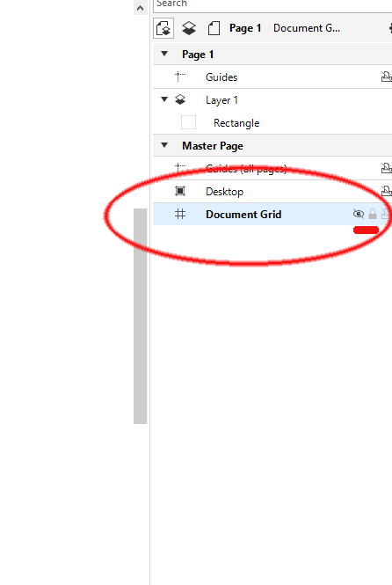Select the Document Grid layer
The width and height of the screenshot is (392, 585).
pos(272,214)
